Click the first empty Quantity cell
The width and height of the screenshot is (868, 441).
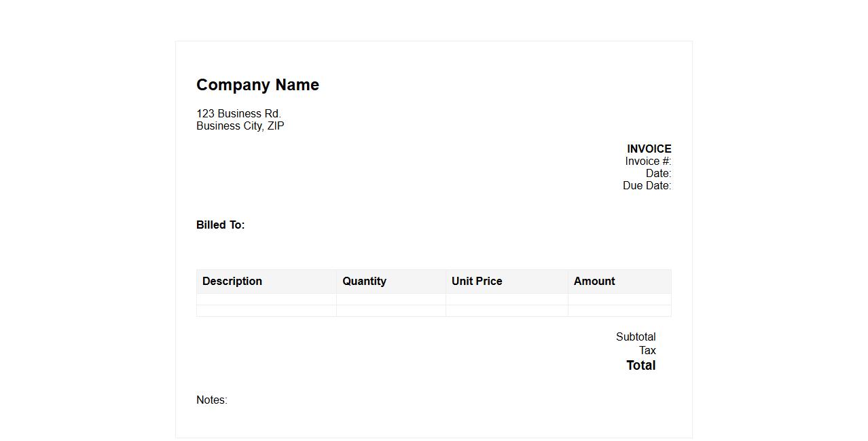point(391,299)
